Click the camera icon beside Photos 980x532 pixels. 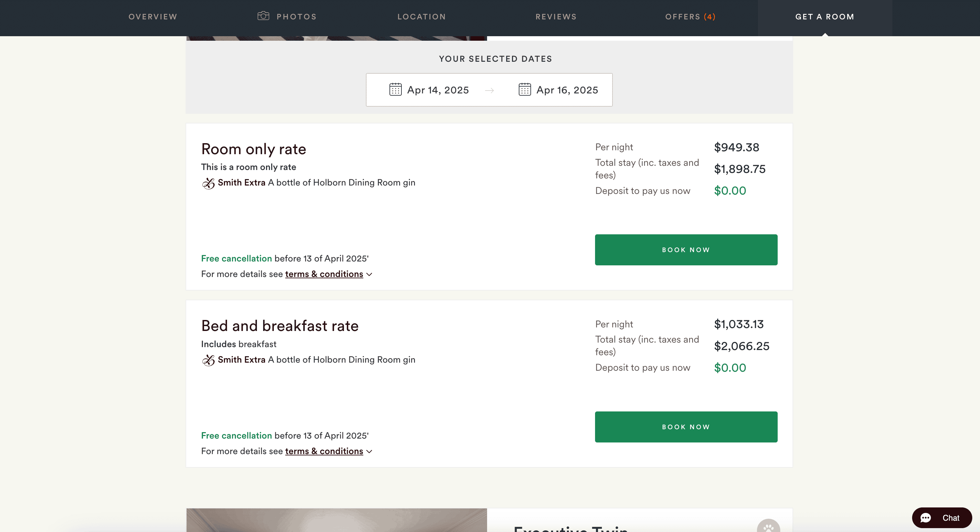coord(263,16)
